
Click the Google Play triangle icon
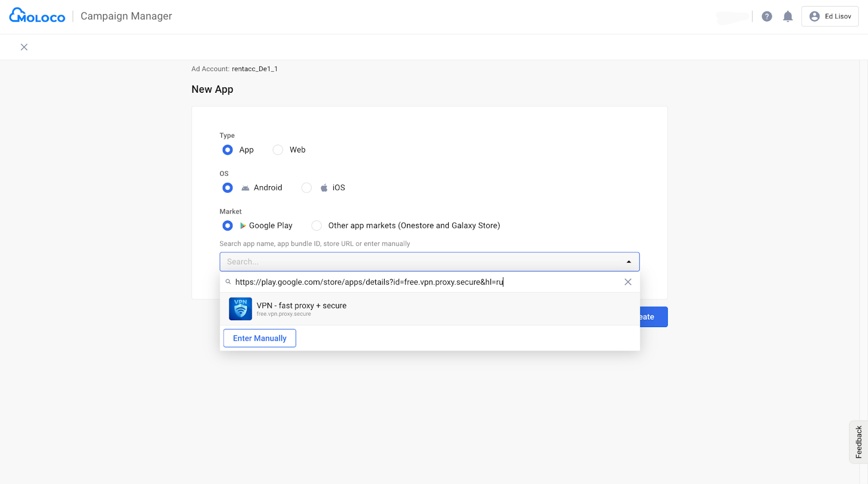243,226
